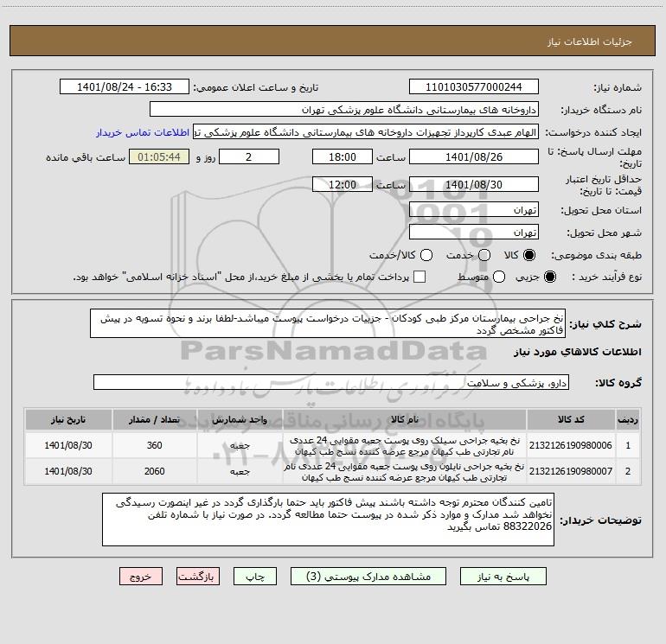Click the announcement date field 1401/08/24 - 16:33
This screenshot has height=644, width=666.
[x=125, y=87]
